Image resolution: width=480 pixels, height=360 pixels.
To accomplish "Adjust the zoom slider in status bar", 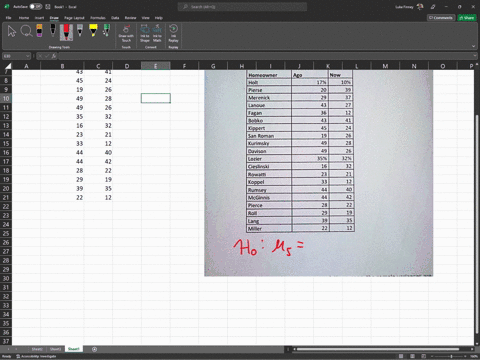I will [452, 356].
